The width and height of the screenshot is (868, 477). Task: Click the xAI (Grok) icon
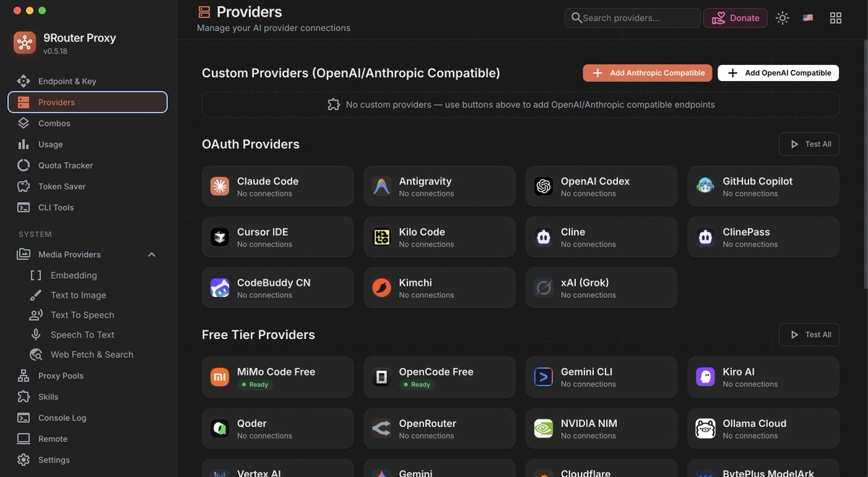click(544, 288)
